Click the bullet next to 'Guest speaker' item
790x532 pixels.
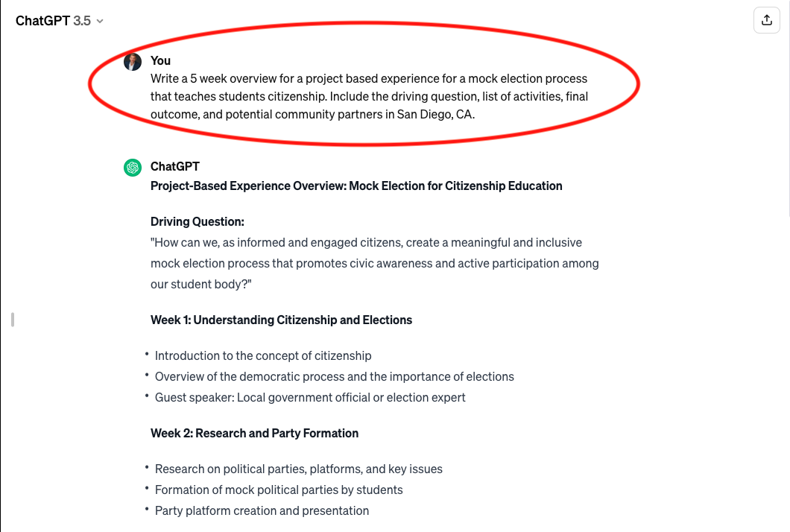[x=147, y=396]
